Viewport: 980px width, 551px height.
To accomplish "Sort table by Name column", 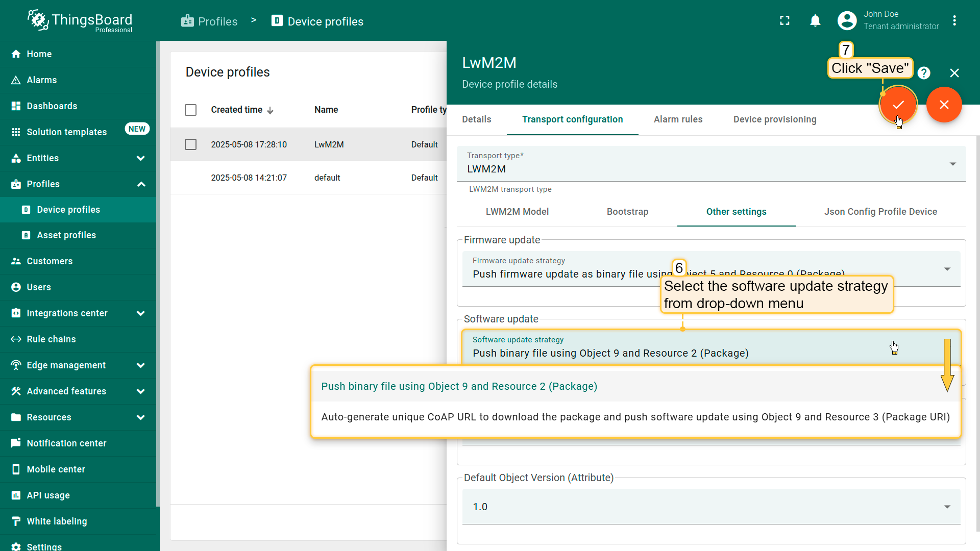I will 326,110.
